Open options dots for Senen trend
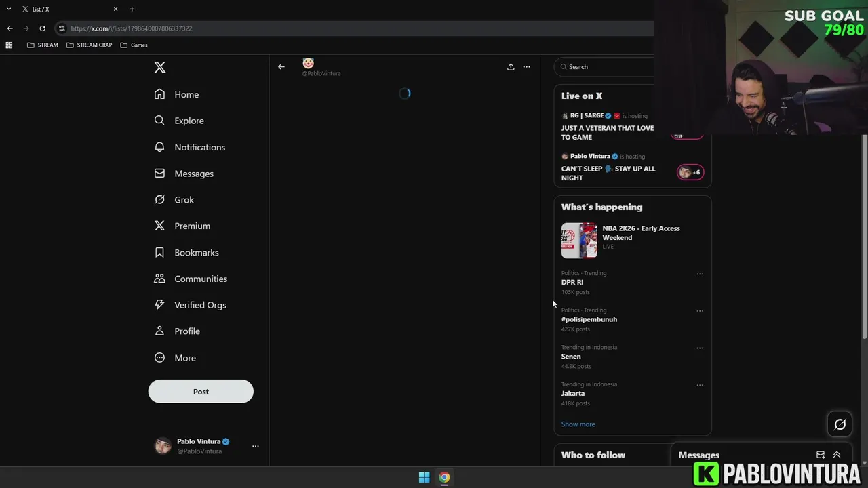 700,348
